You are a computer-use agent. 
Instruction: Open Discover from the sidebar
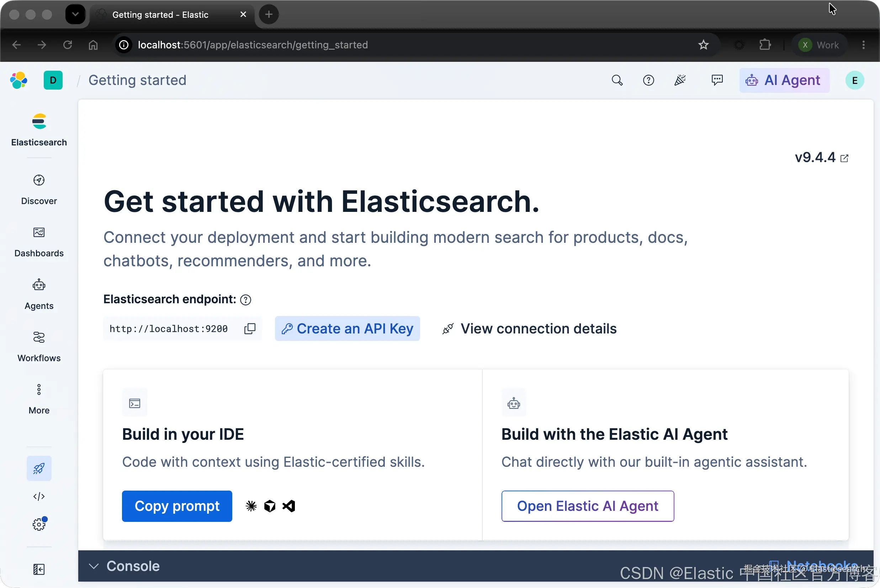click(39, 190)
